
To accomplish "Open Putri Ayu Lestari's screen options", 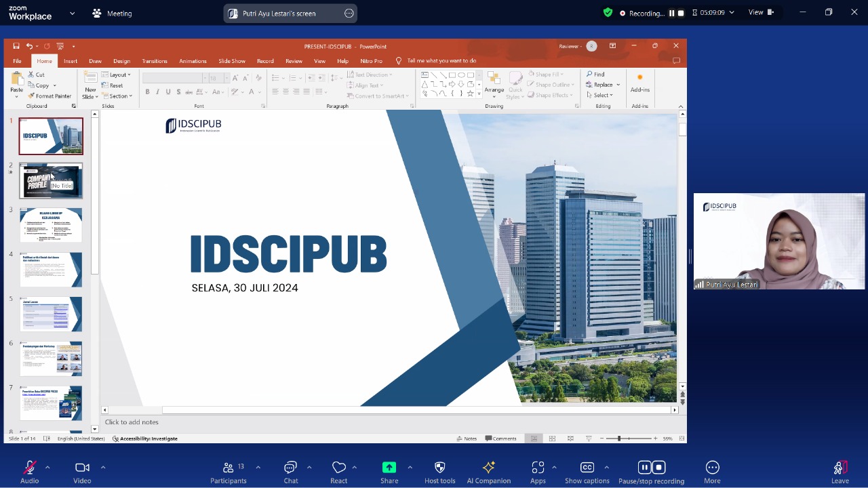I will click(349, 13).
